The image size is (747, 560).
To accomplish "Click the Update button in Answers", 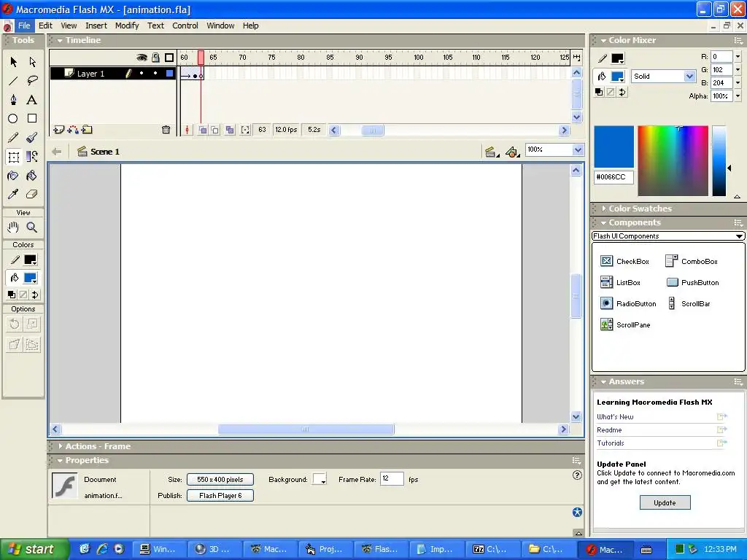I will pyautogui.click(x=665, y=503).
